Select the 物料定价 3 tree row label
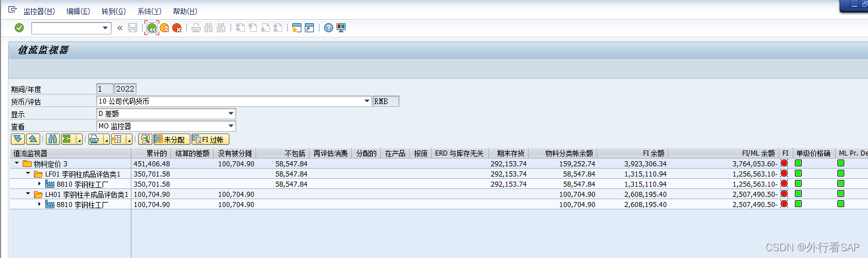The width and height of the screenshot is (868, 258). pos(50,164)
